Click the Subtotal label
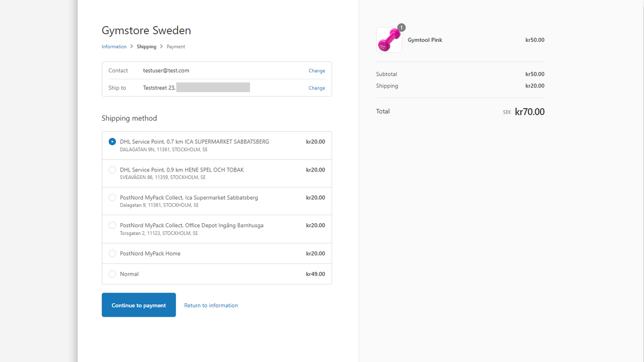644x362 pixels. (x=386, y=74)
